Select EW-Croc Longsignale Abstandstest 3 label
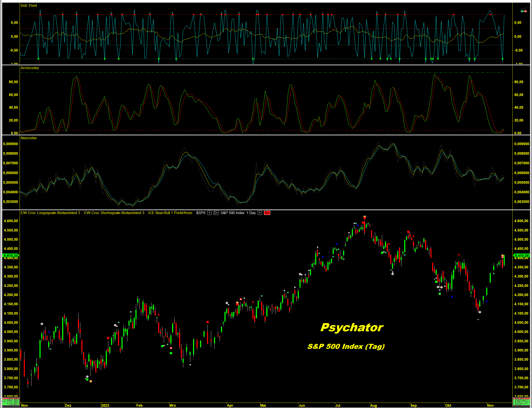This screenshot has height=408, width=532. [x=50, y=213]
